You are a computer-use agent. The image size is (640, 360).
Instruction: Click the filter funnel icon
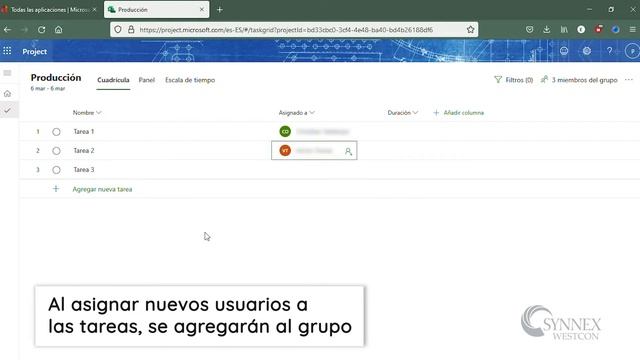[x=498, y=80]
